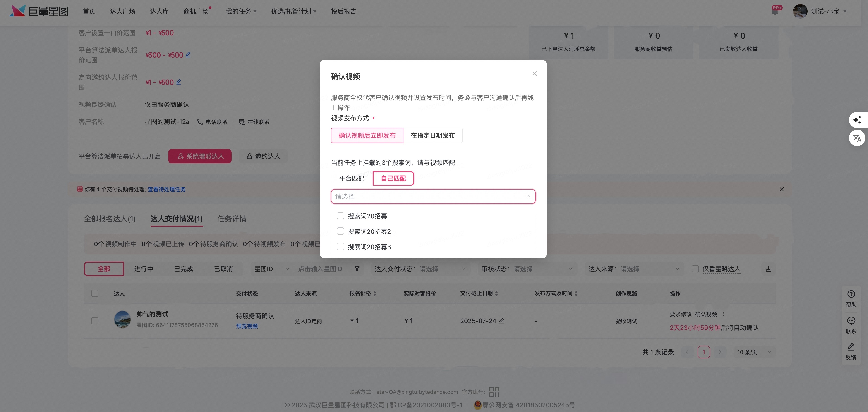This screenshot has width=868, height=412.
Task: Close the 确认视频 dialog
Action: pos(535,73)
